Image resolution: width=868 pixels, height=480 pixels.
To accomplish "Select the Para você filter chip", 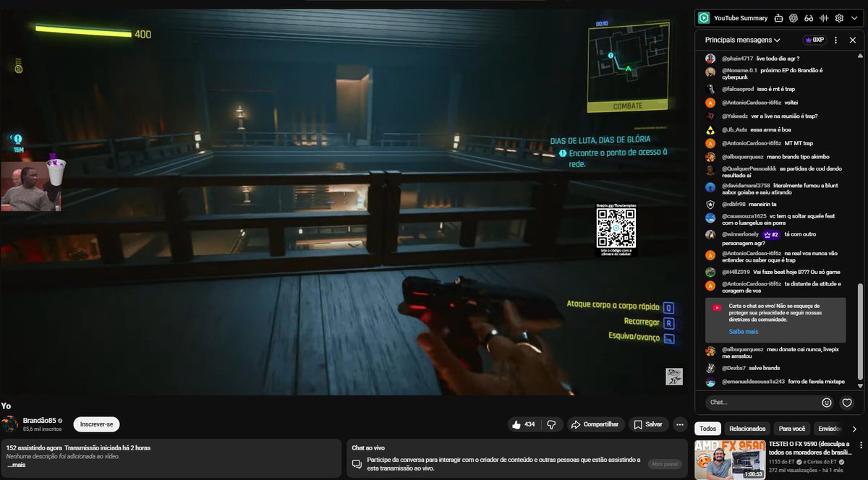I will pyautogui.click(x=792, y=429).
